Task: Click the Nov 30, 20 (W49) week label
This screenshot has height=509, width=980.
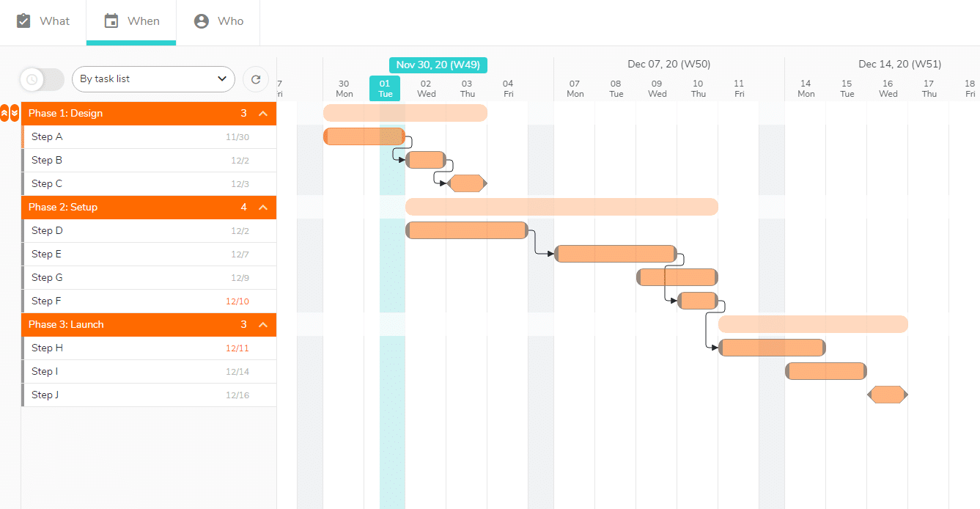Action: pos(438,65)
